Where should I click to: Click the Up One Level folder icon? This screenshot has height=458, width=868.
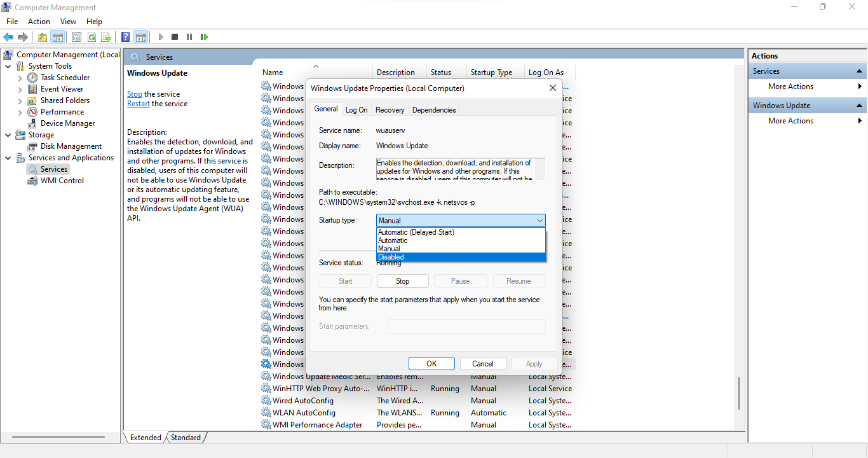coord(42,37)
